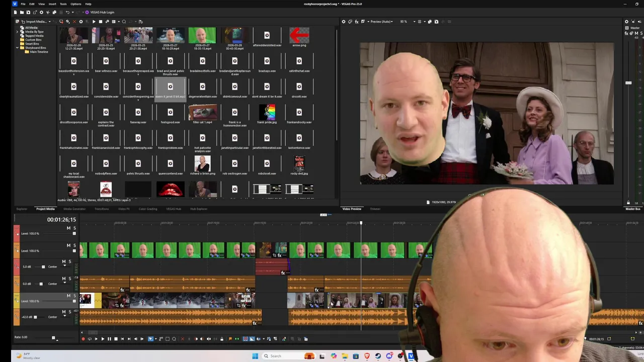The width and height of the screenshot is (644, 362).
Task: Mute the 5.0 dB audio track
Action: coord(64,261)
